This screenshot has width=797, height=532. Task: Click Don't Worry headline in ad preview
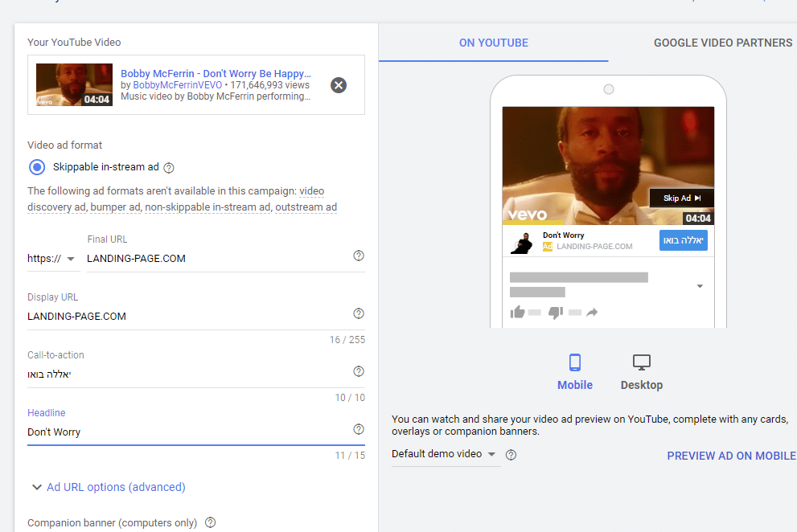pos(563,235)
